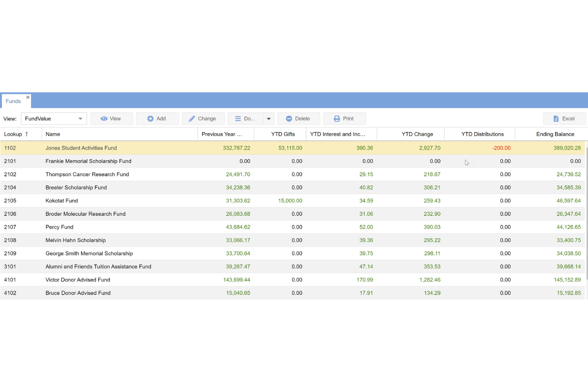Select the Victor Donor Advised Fund row
This screenshot has width=588, height=392.
pyautogui.click(x=159, y=280)
